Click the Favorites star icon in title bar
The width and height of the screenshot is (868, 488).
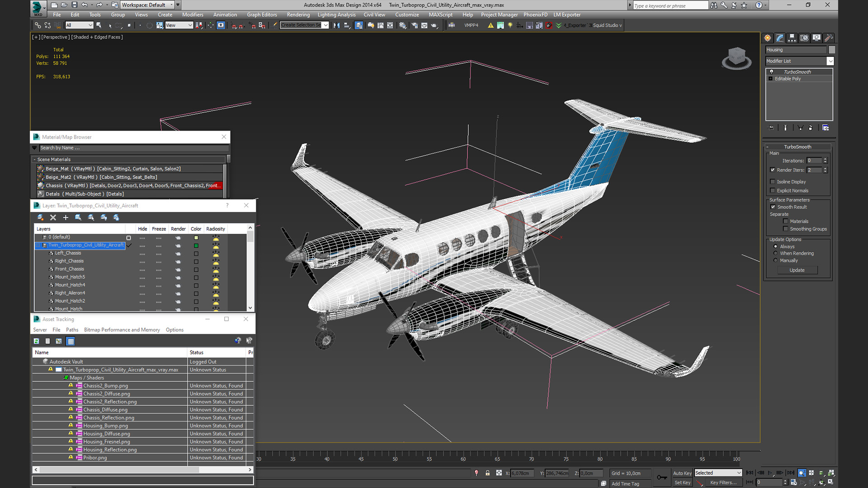(744, 5)
